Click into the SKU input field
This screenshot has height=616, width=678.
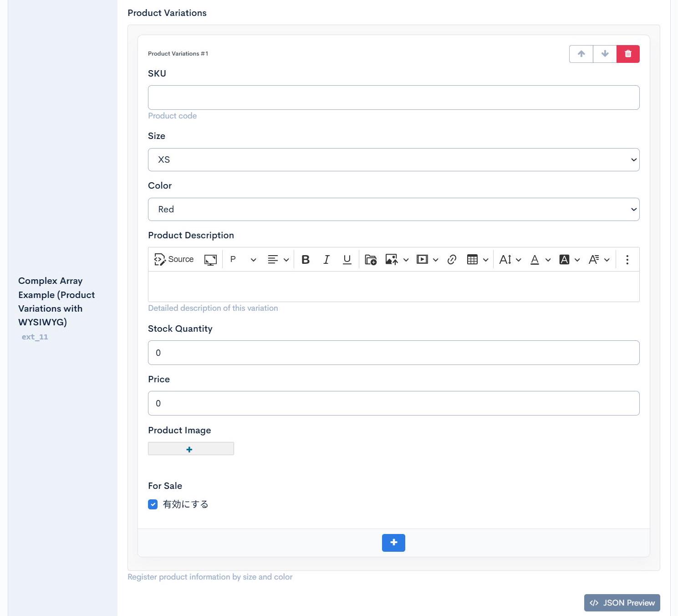393,98
